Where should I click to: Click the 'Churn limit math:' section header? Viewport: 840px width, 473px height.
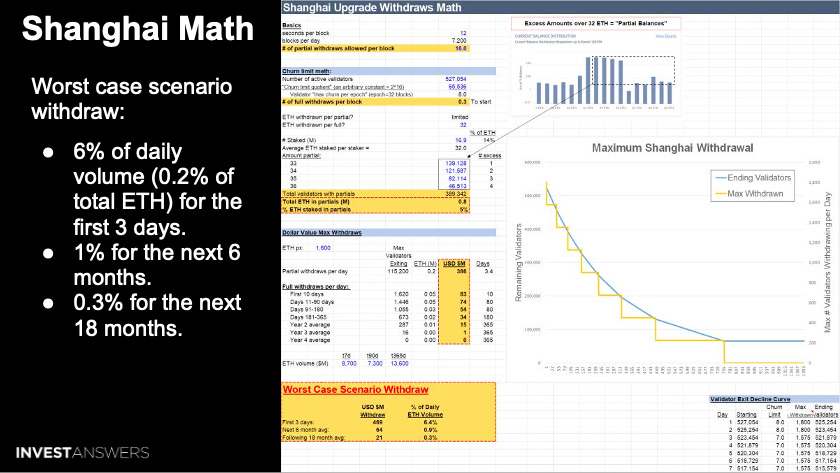pos(306,71)
